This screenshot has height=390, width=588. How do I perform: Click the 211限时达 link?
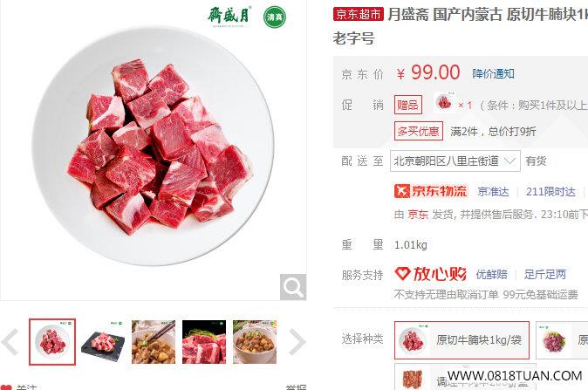(550, 192)
